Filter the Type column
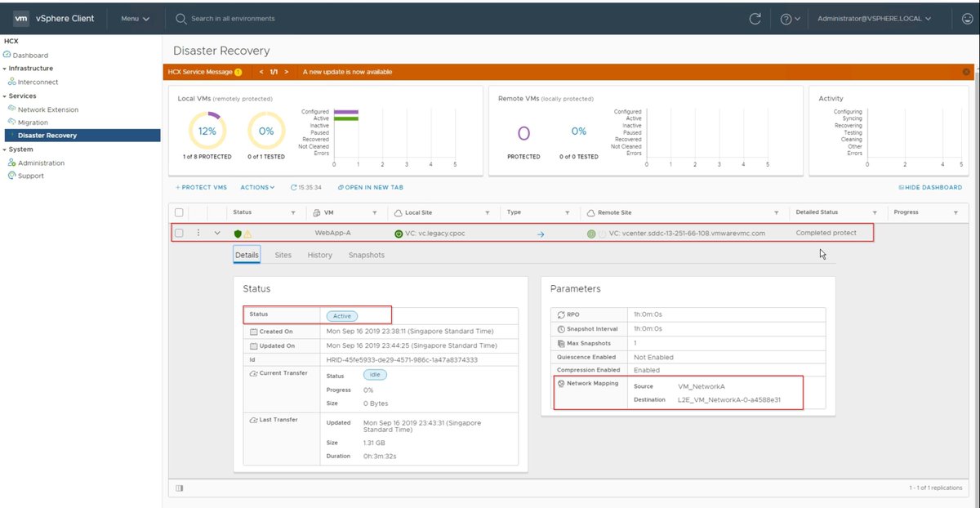The height and width of the screenshot is (508, 980). pos(567,212)
